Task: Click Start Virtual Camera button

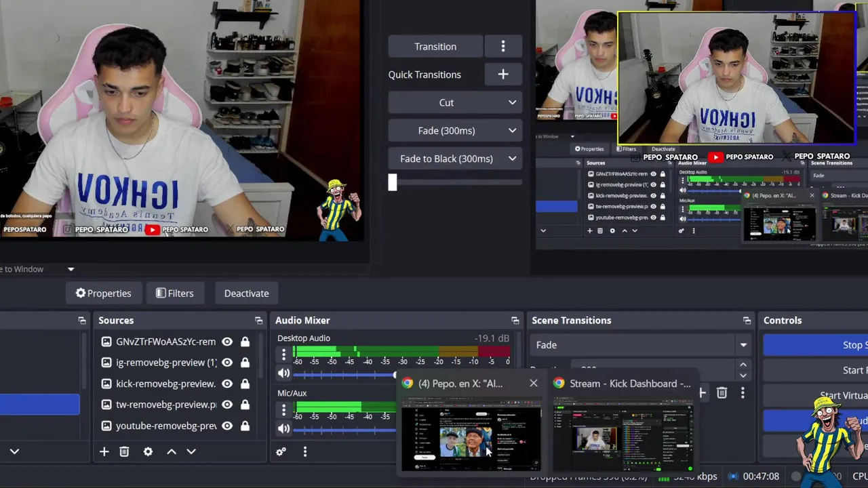Action: coord(816,395)
